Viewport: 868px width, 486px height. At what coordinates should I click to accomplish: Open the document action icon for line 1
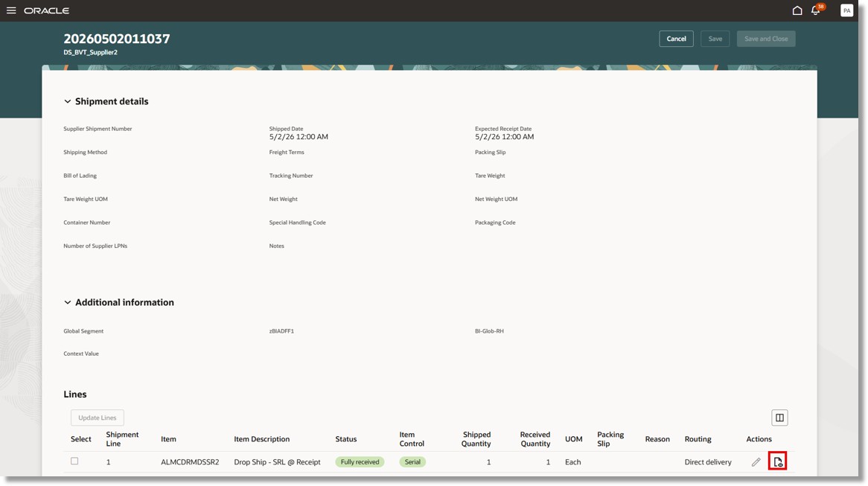point(778,461)
